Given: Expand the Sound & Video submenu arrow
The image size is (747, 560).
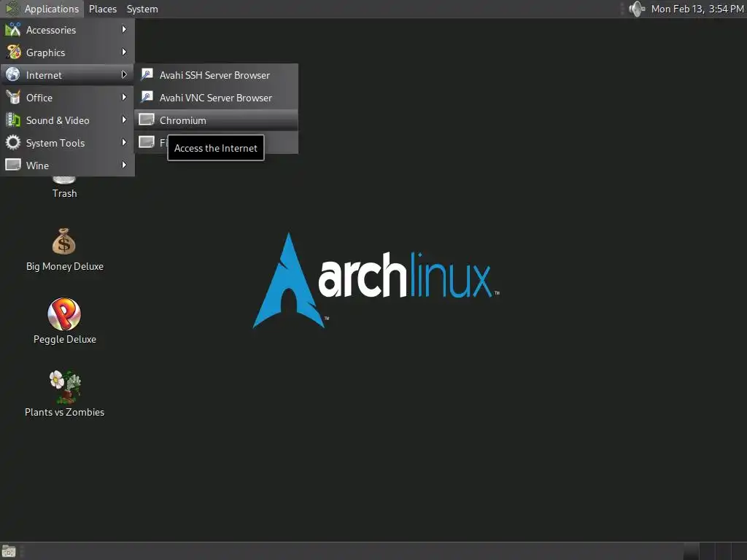Looking at the screenshot, I should coord(124,120).
